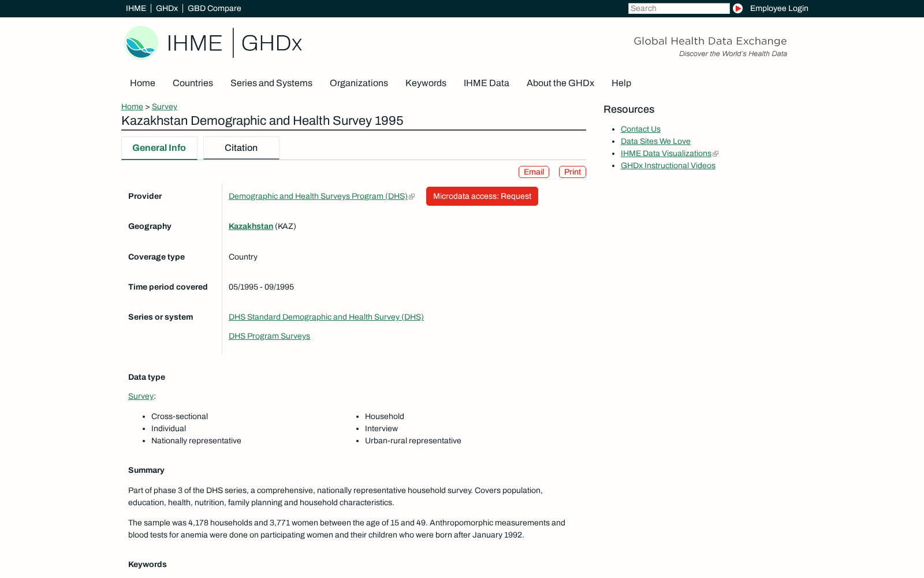The width and height of the screenshot is (924, 578).
Task: Open Employee Login
Action: tap(779, 8)
